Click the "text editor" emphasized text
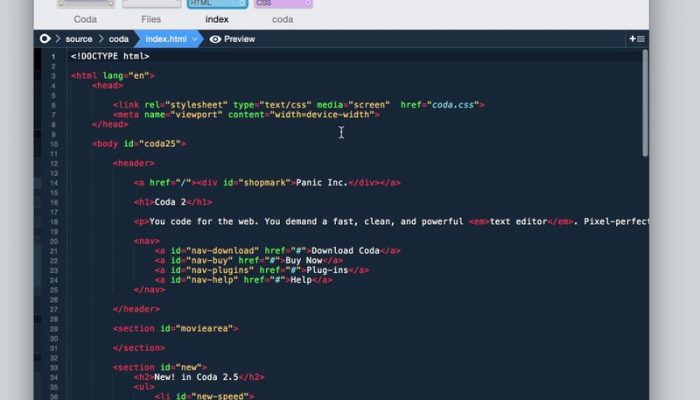 click(518, 222)
